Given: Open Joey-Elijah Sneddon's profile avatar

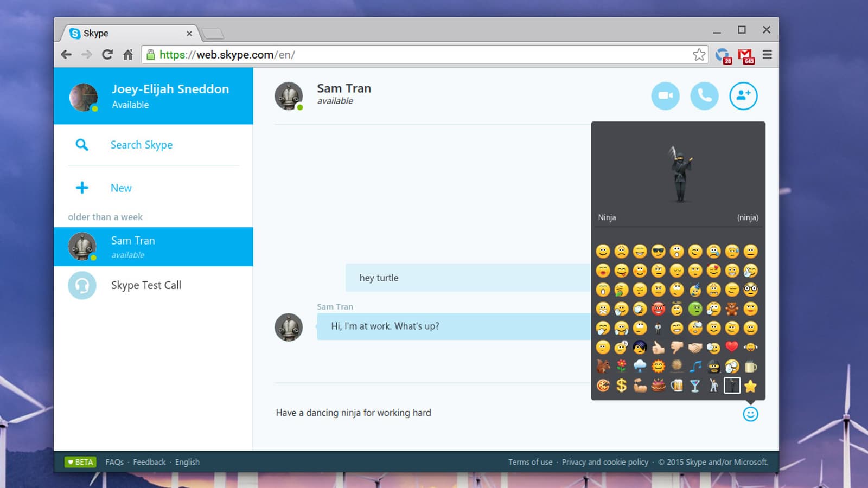Looking at the screenshot, I should 84,97.
